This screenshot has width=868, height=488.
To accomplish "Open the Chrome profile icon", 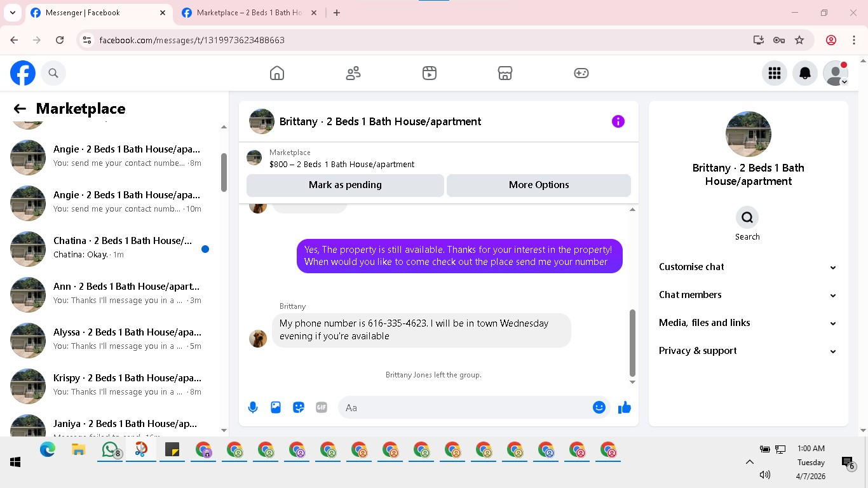I will (x=831, y=40).
